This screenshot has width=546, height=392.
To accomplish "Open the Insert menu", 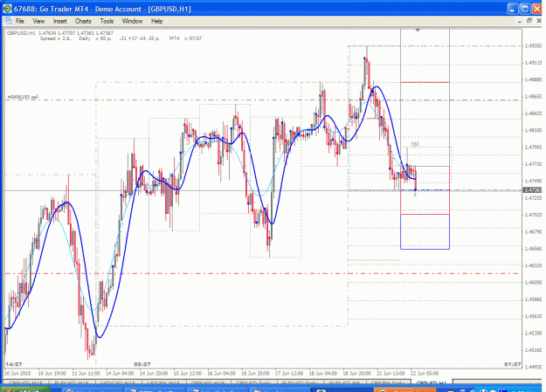I will click(59, 21).
